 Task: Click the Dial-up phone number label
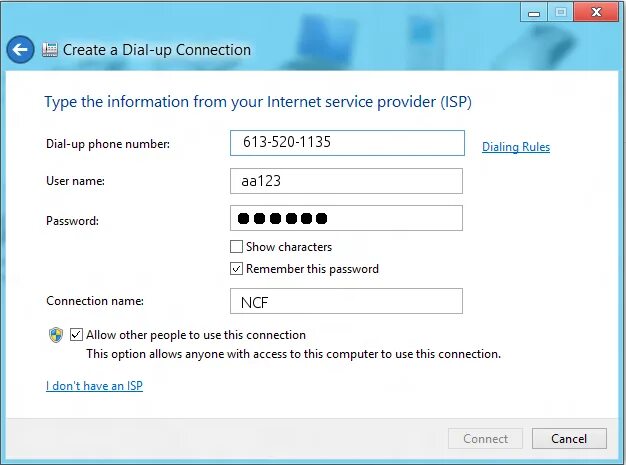[108, 144]
